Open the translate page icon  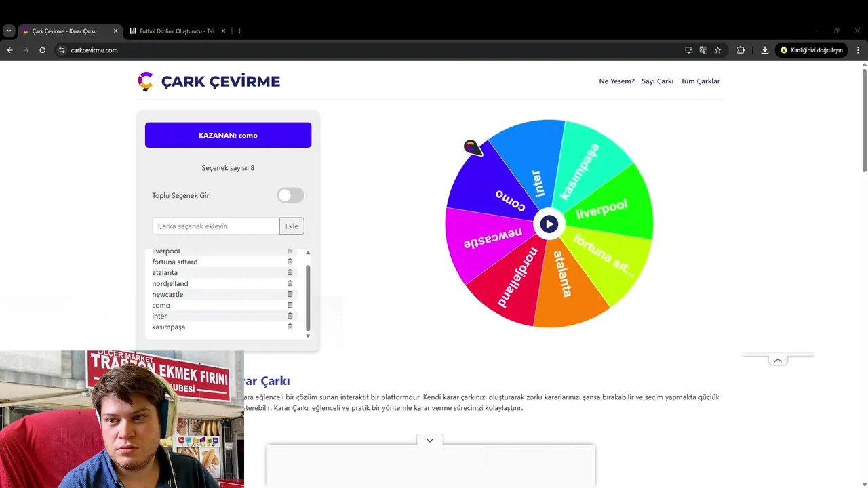click(x=703, y=50)
